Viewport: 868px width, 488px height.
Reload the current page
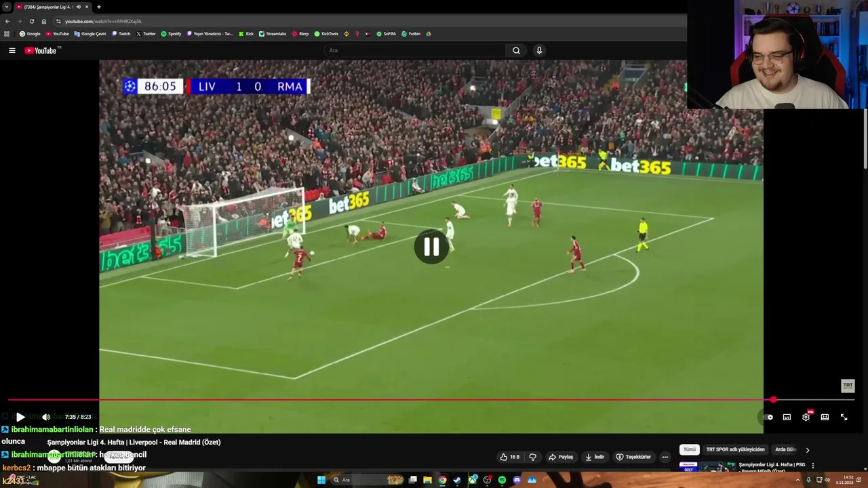pos(31,21)
